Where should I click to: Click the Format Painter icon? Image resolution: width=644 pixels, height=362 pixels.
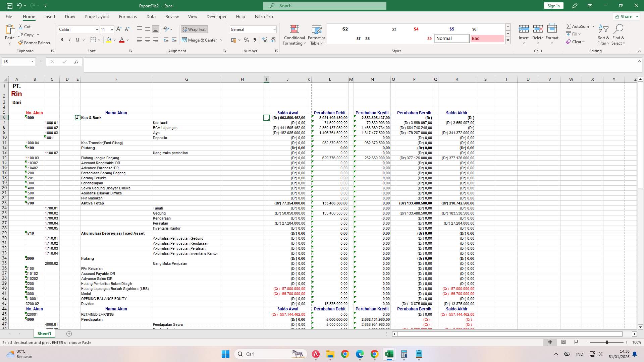(21, 43)
